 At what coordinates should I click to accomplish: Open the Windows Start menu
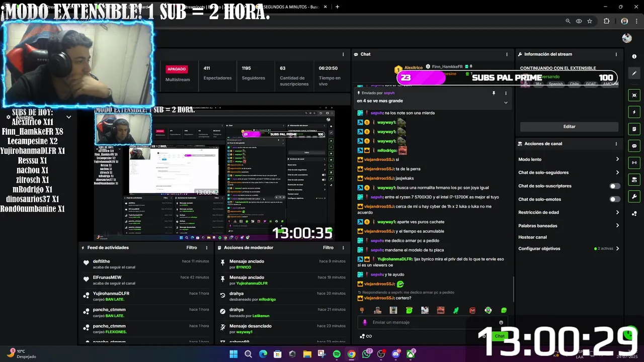(x=233, y=354)
